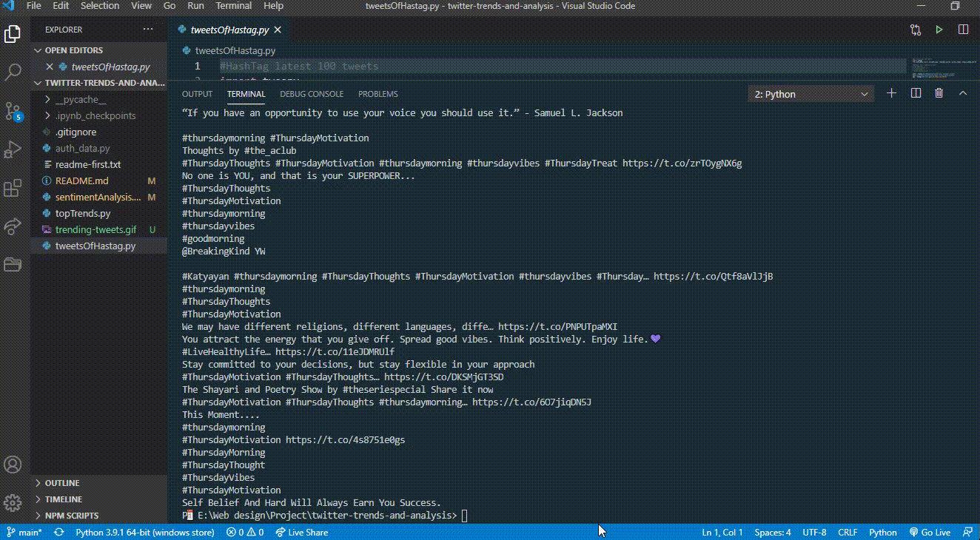Open Source Control view with badge 5
Screen dimensions: 980x540
[13, 111]
